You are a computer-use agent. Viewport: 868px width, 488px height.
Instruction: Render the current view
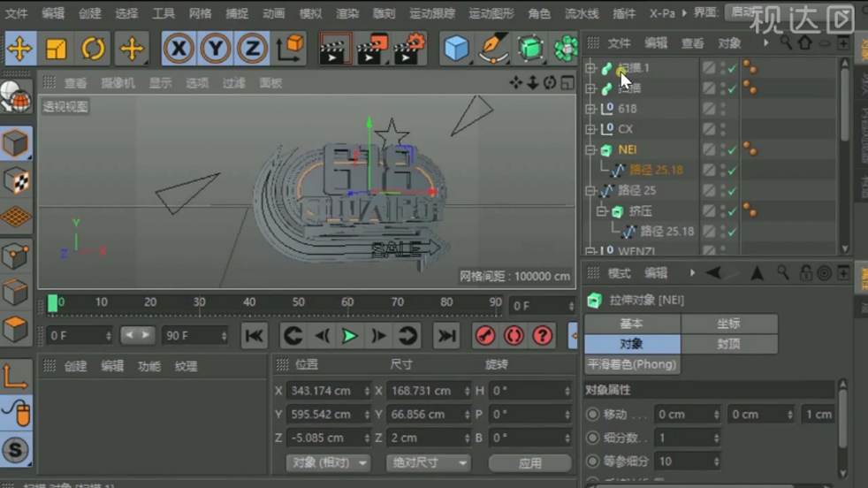coord(335,49)
